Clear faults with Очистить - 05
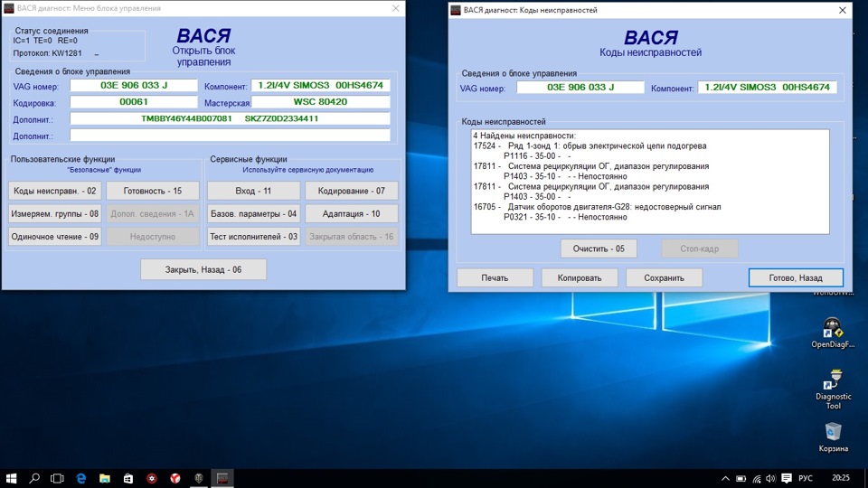This screenshot has width=868, height=488. click(x=599, y=249)
